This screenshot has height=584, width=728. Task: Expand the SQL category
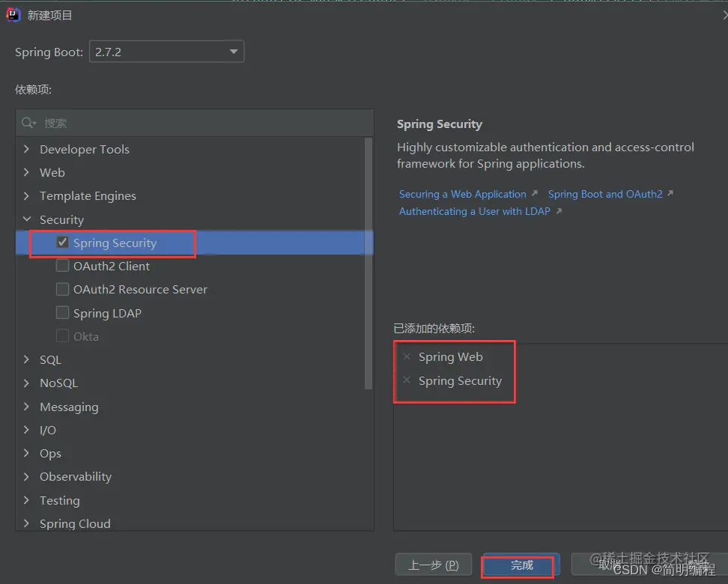tap(26, 359)
